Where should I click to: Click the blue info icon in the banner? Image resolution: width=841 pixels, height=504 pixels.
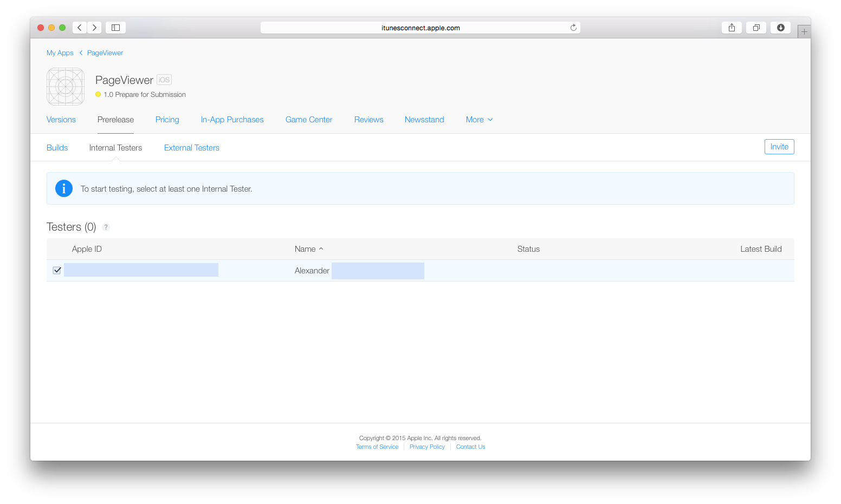(x=63, y=188)
